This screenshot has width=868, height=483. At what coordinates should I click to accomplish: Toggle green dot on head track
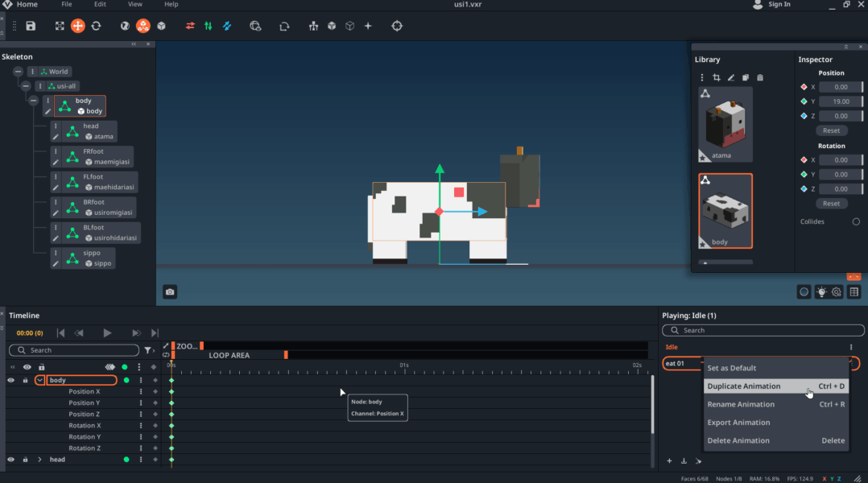tap(126, 459)
